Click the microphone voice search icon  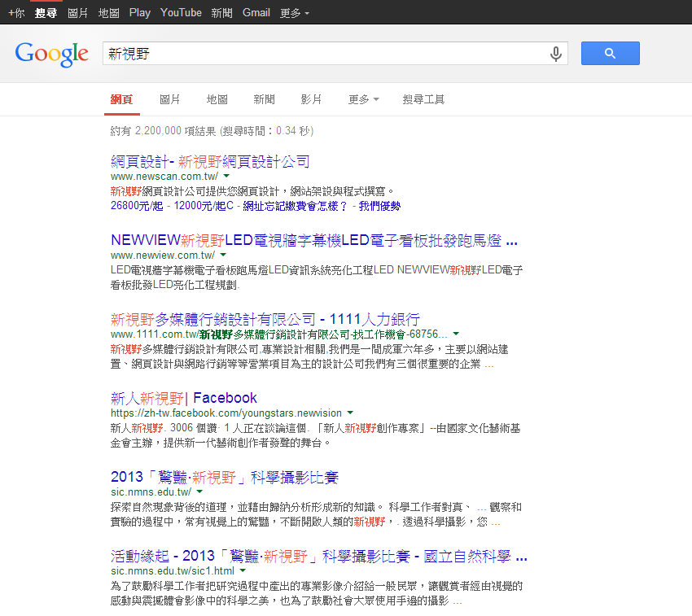point(555,54)
